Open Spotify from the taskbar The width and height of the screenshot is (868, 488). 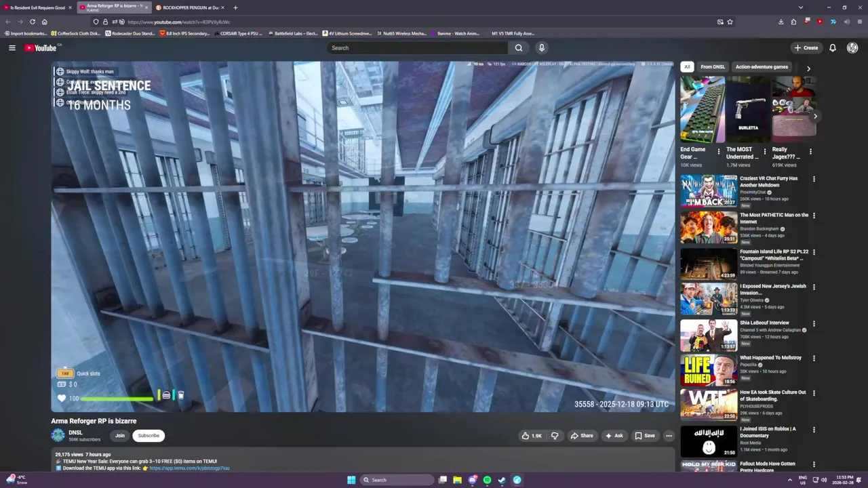487,480
